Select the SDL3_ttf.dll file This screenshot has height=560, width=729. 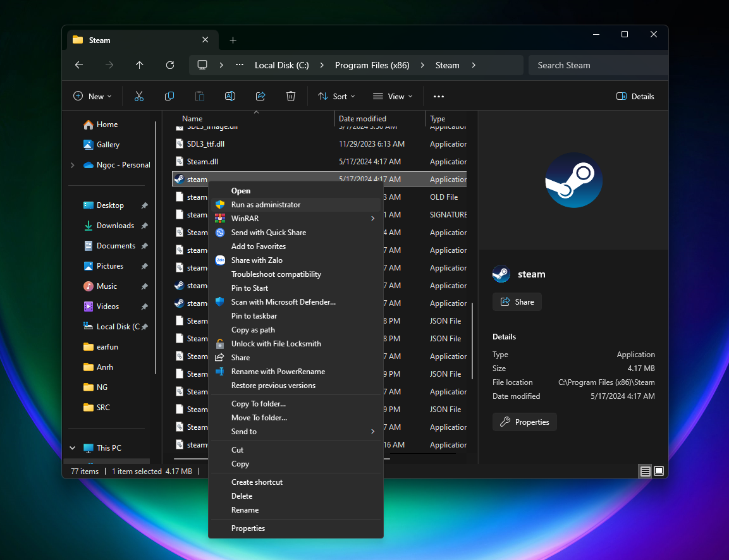pos(319,144)
